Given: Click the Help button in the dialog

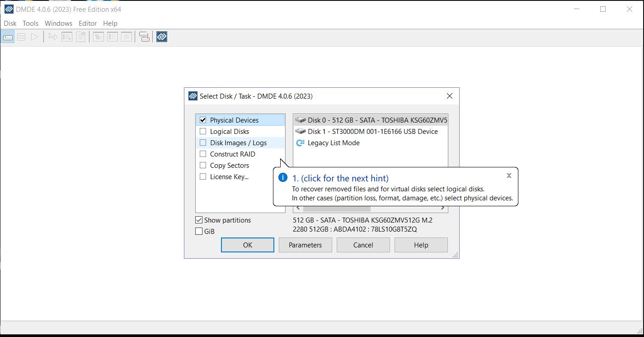Looking at the screenshot, I should coord(421,245).
